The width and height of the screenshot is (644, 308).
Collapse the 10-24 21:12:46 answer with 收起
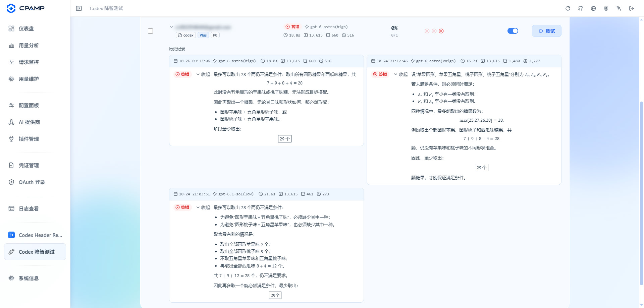click(x=401, y=74)
